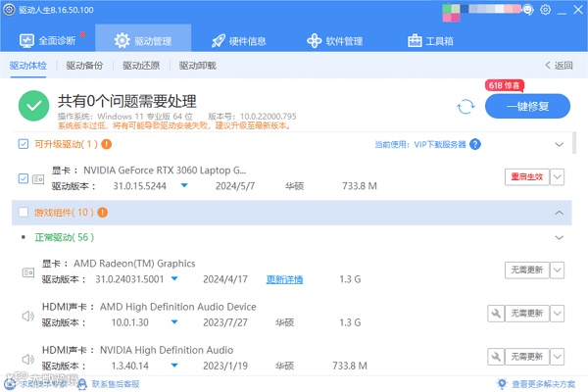This screenshot has height=392, width=588.
Task: Open the customer service headset icon
Action: [528, 10]
